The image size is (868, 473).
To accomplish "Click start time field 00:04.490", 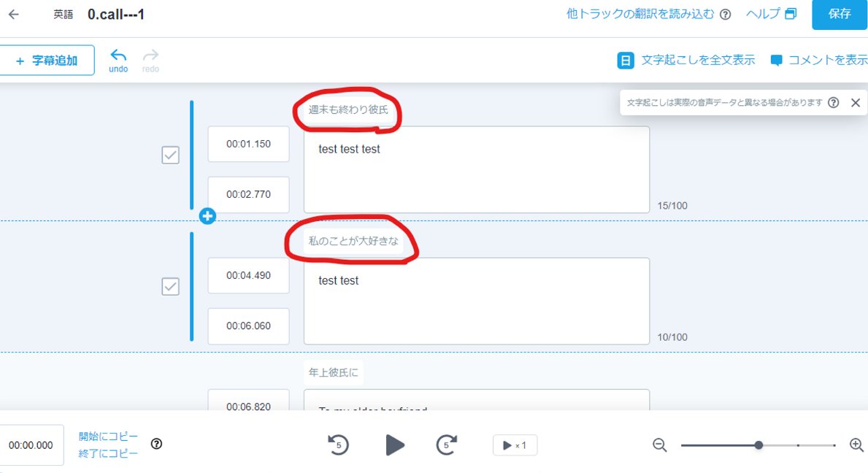I will tap(248, 275).
